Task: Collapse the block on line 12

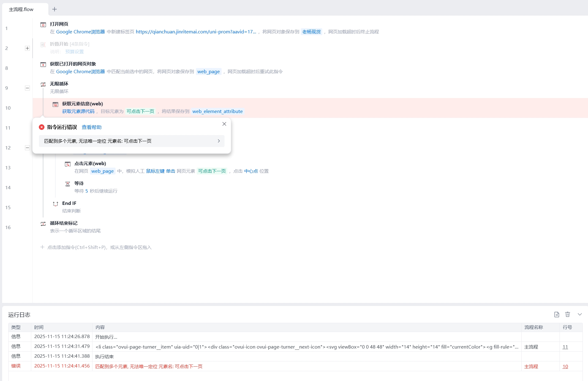Action: point(27,148)
